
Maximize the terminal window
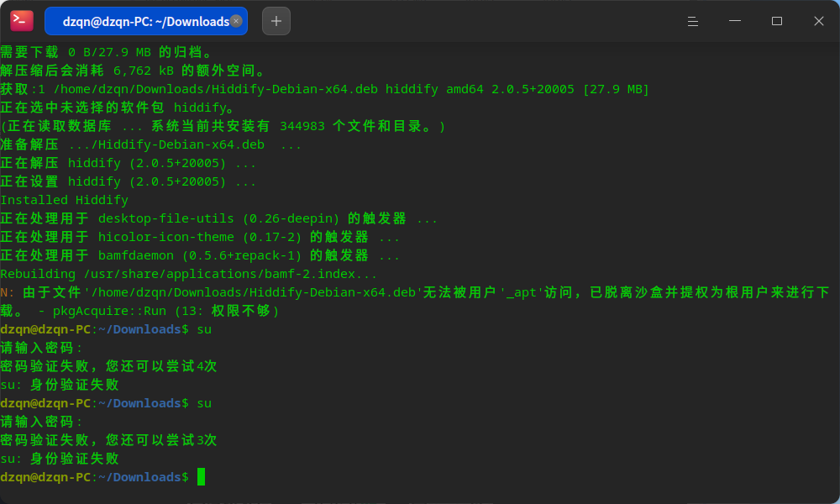click(x=777, y=21)
